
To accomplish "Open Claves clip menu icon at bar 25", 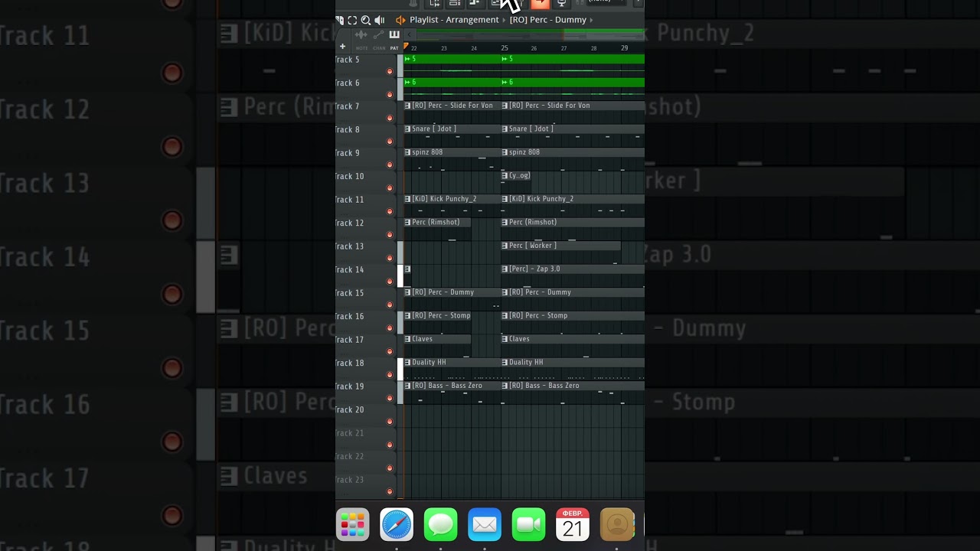I will [505, 339].
